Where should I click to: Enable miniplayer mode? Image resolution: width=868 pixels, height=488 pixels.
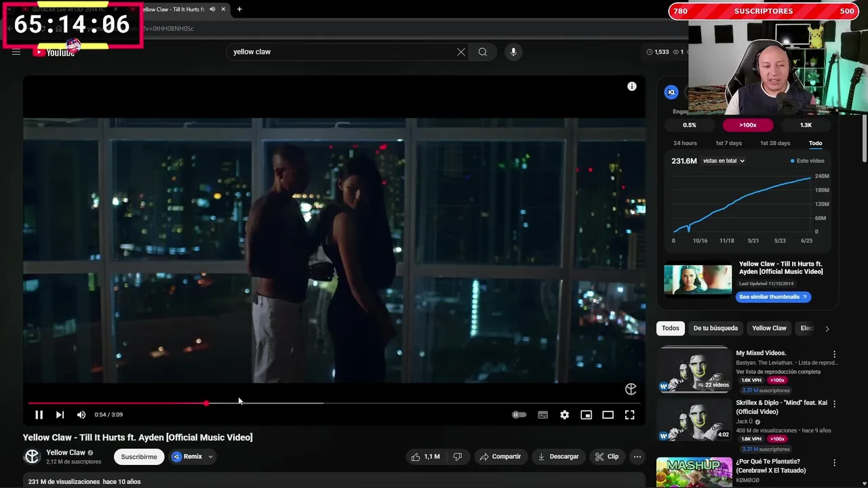click(586, 415)
